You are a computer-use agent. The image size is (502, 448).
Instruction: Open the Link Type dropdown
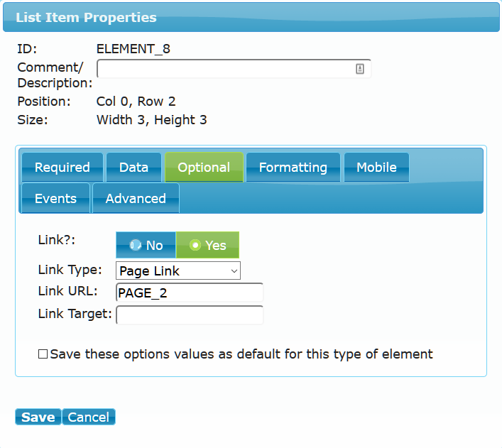[x=178, y=271]
